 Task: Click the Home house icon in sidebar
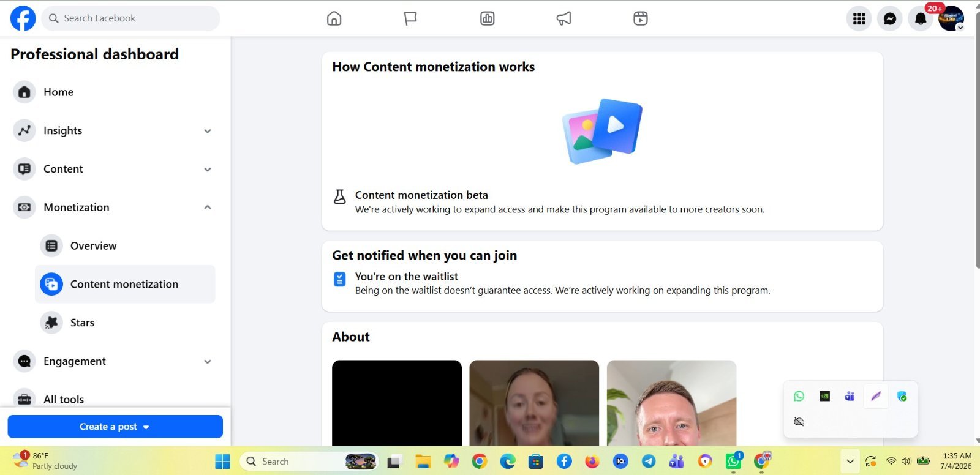[x=24, y=92]
